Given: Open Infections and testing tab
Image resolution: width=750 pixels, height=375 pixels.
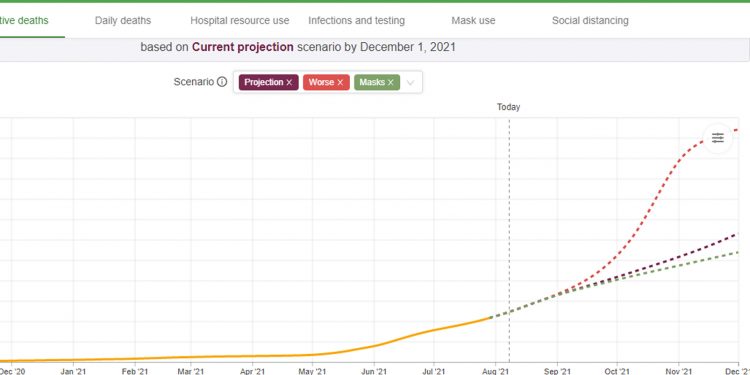Looking at the screenshot, I should pos(356,21).
